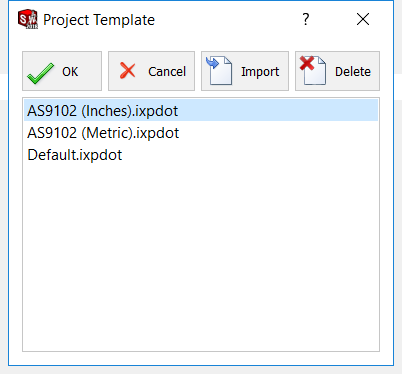Open help using the question mark button
This screenshot has width=402, height=374.
click(x=306, y=19)
